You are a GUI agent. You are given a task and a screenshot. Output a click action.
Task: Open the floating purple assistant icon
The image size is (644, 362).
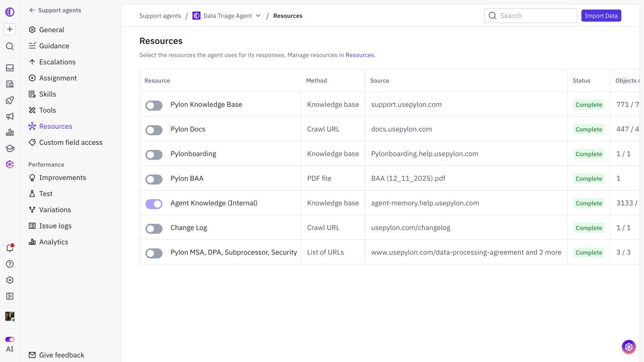[628, 346]
